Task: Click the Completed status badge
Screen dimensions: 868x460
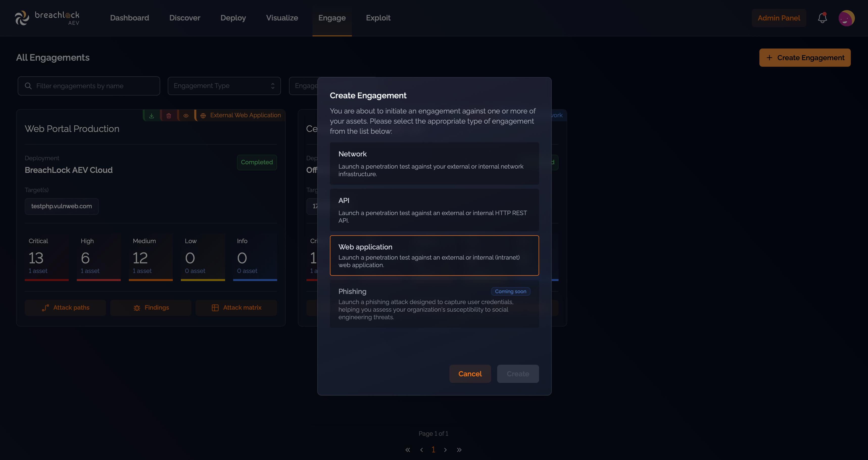Action: [257, 162]
